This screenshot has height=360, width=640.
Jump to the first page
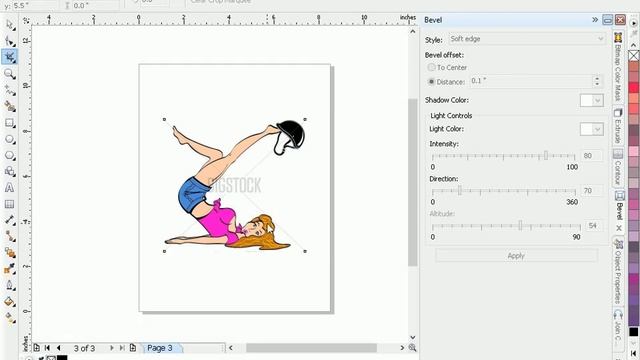point(47,348)
